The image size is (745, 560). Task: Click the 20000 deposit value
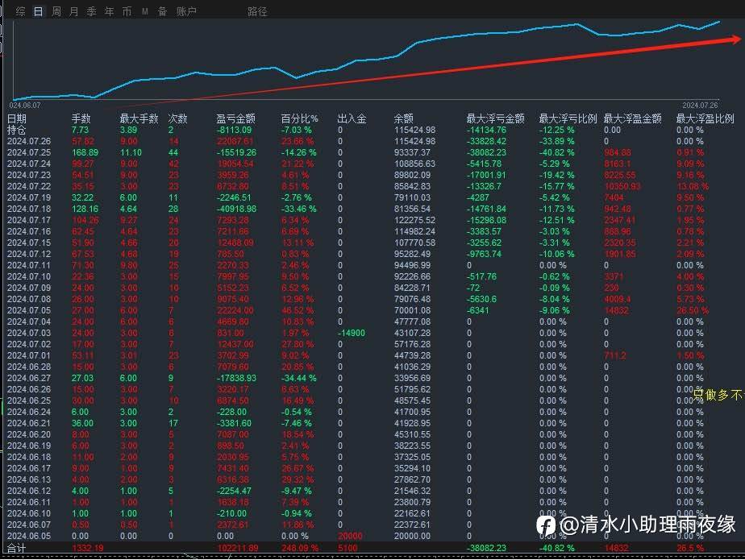(x=350, y=537)
